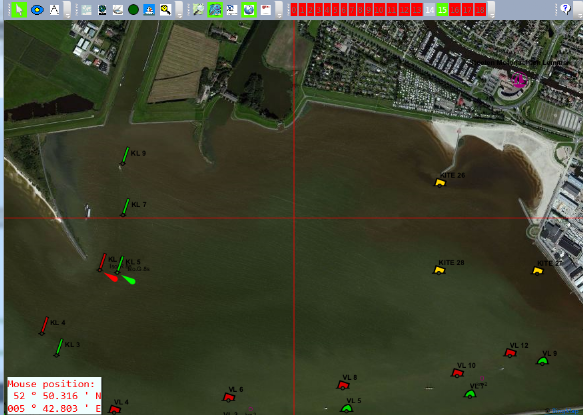Click the KITE 26 yellow buoy

[x=440, y=183]
